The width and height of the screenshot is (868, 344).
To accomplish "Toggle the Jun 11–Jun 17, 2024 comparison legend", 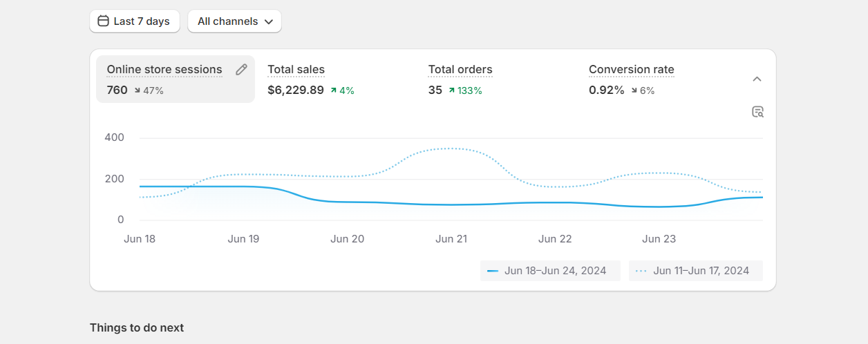I will [695, 271].
